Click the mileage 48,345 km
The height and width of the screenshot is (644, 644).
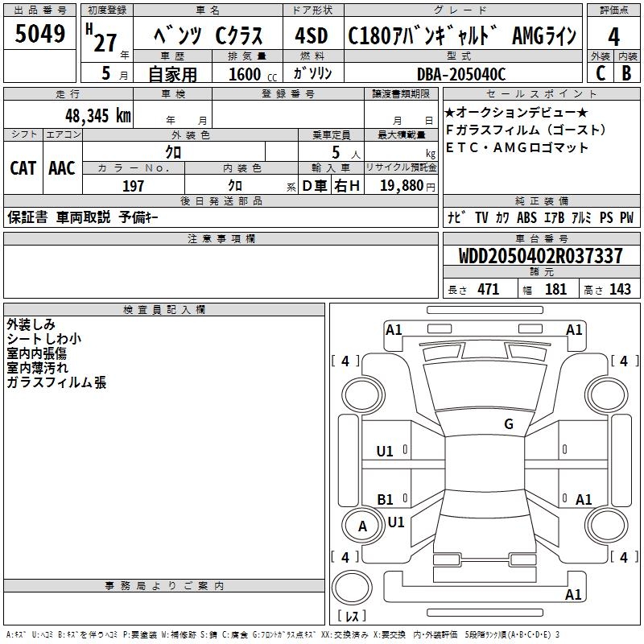point(98,115)
